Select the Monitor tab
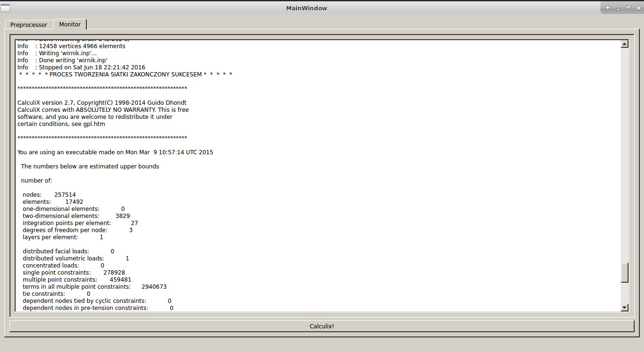Viewport: 644px width, 351px height. pyautogui.click(x=70, y=24)
